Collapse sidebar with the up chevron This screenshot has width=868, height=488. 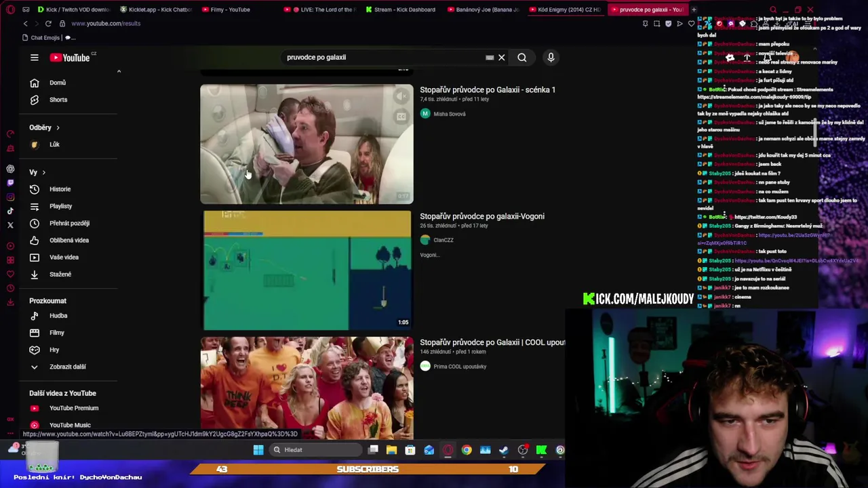(x=119, y=71)
